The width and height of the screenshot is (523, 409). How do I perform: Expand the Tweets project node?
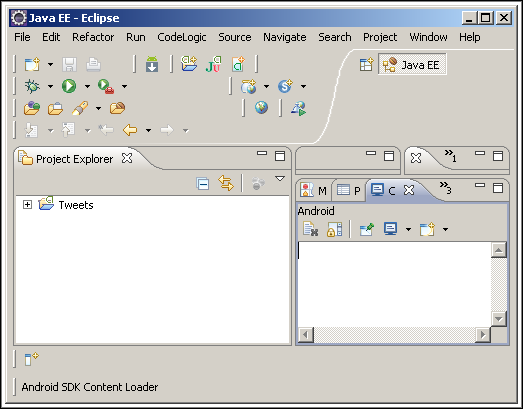(27, 204)
